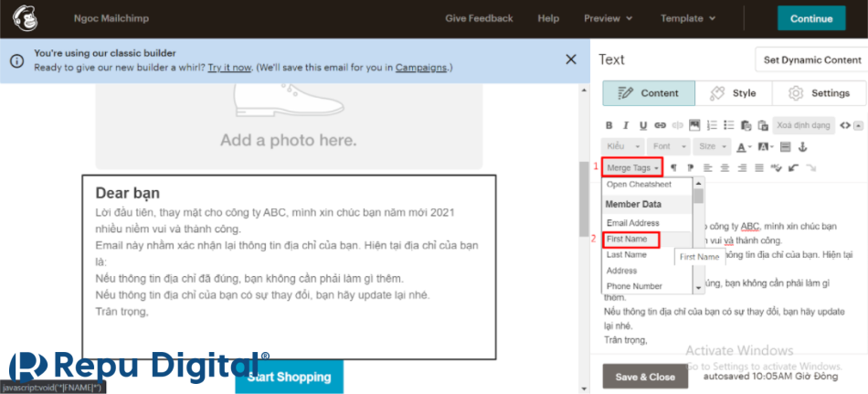Select First Name merge tag

click(627, 239)
